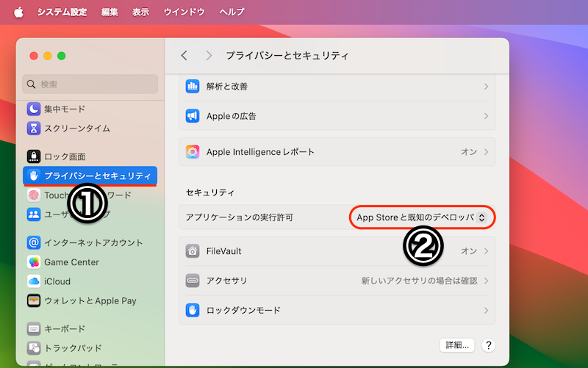Screen dimensions: 588x368
Task: Click the iCloud sidebar label
Action: 57,281
